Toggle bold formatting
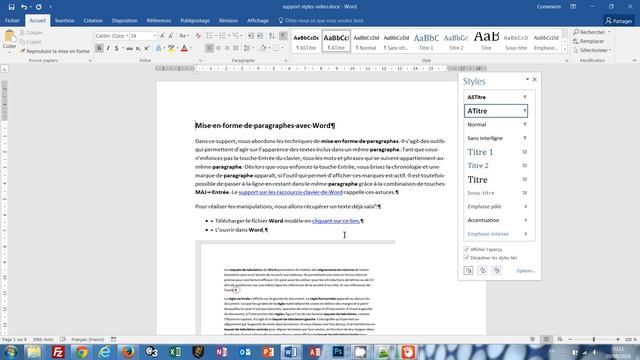This screenshot has height=360, width=640. click(99, 49)
